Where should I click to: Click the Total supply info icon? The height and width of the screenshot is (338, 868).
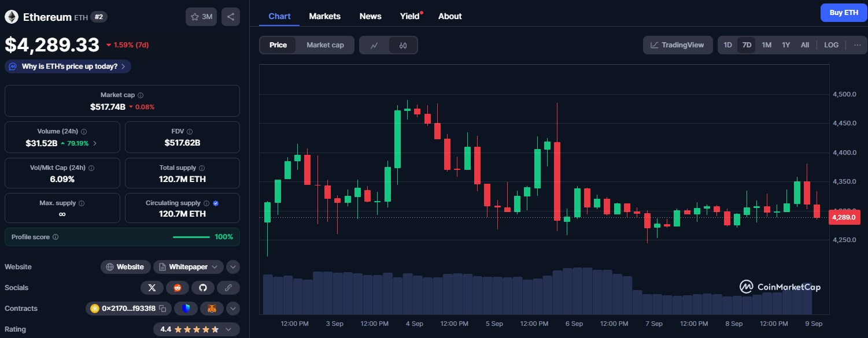tap(202, 168)
